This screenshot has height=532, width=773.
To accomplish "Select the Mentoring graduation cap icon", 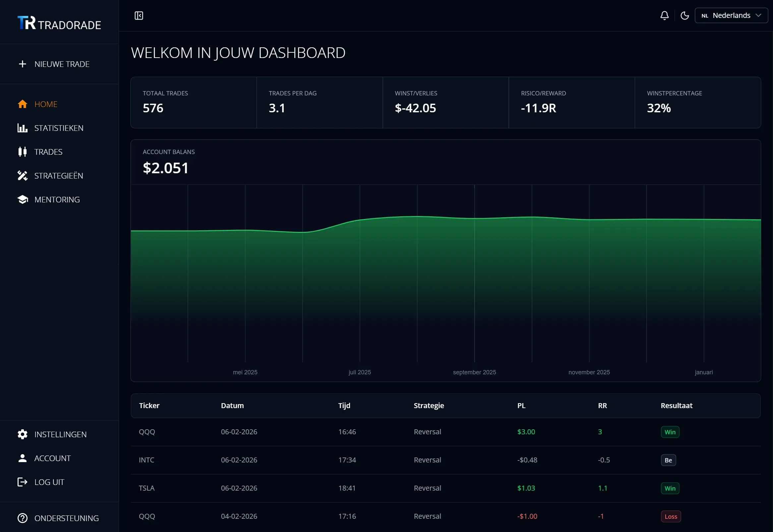I will coord(22,199).
